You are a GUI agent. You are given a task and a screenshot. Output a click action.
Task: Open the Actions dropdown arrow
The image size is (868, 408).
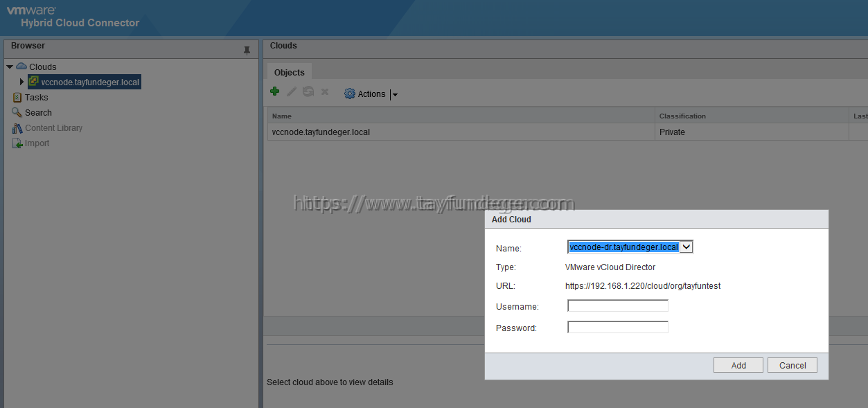click(395, 95)
